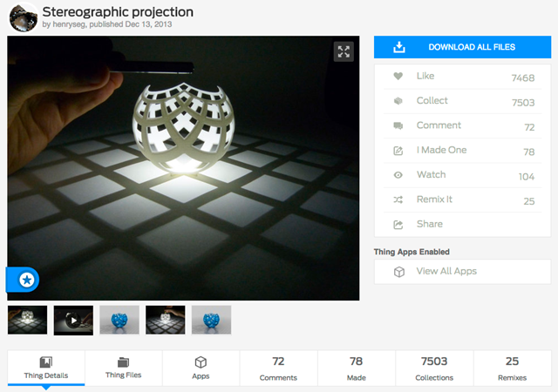Select the last blue sphere thumbnail
Viewport: 558px width, 392px height.
tap(211, 320)
